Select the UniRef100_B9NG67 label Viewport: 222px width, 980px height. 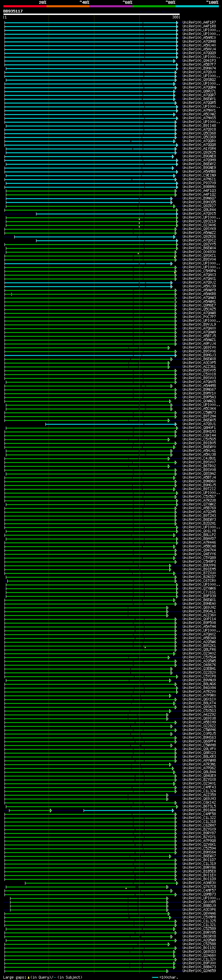(199, 389)
